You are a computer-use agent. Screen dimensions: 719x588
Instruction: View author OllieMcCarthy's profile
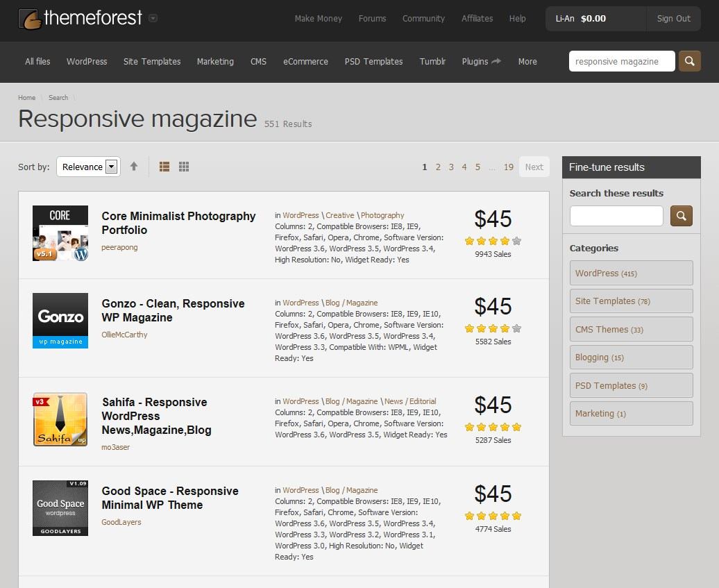(124, 335)
